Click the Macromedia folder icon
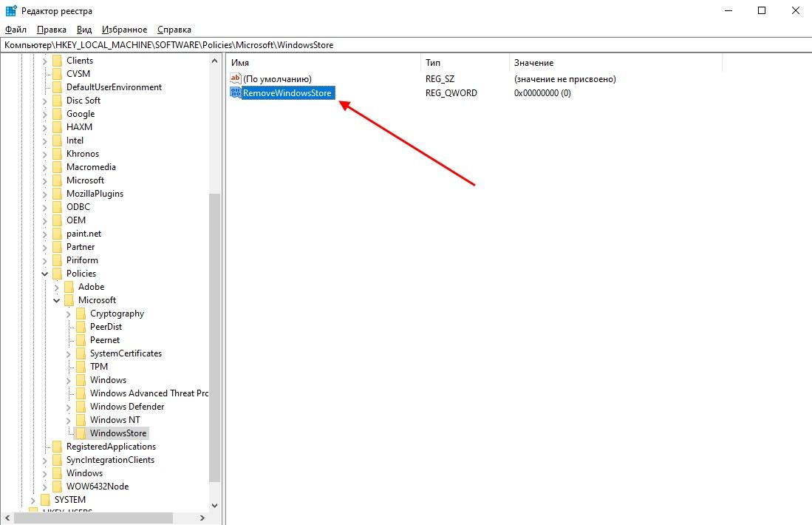 tap(57, 167)
